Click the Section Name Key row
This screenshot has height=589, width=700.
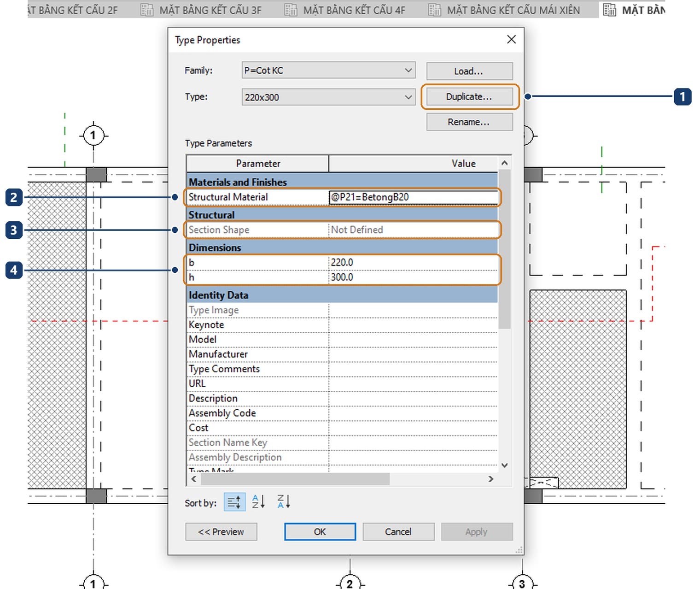[x=342, y=443]
